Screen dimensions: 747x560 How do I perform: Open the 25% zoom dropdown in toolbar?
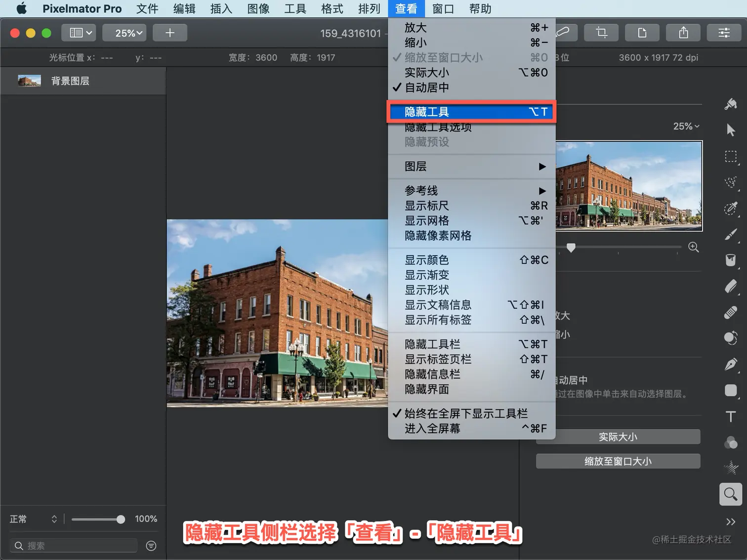(128, 33)
